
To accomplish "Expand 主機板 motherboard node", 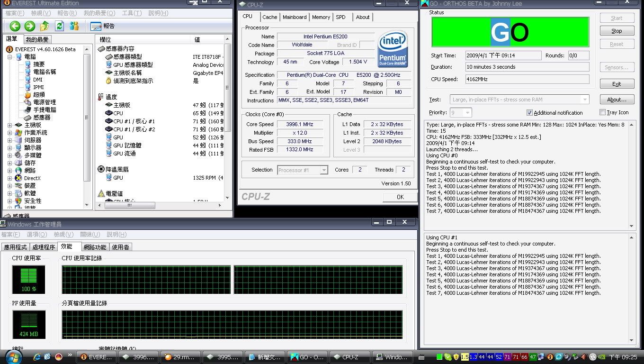I will (10, 125).
